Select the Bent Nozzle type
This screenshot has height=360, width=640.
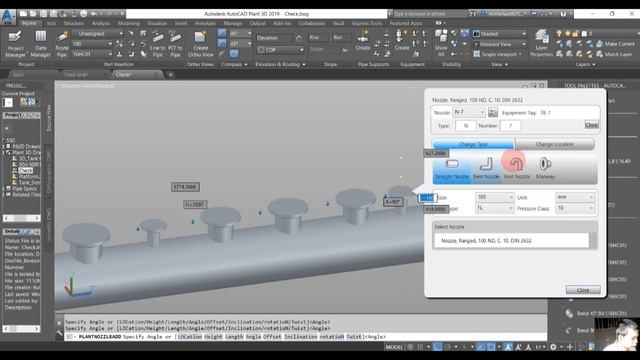(486, 168)
